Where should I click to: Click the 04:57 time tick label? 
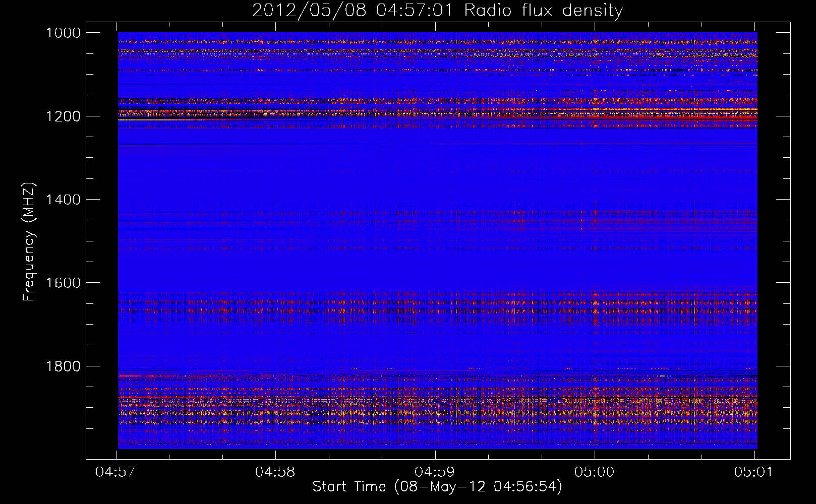(x=115, y=472)
